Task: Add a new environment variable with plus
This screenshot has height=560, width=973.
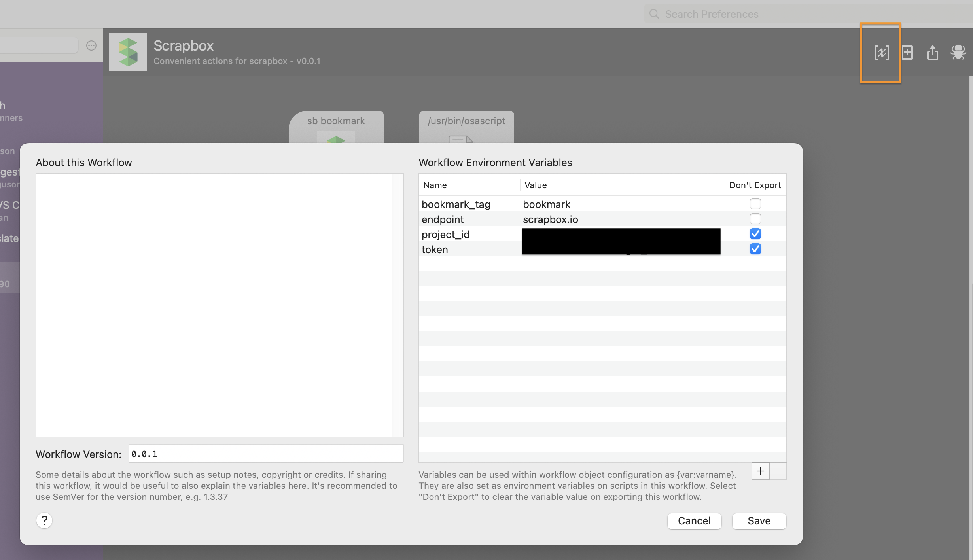Action: pos(760,471)
